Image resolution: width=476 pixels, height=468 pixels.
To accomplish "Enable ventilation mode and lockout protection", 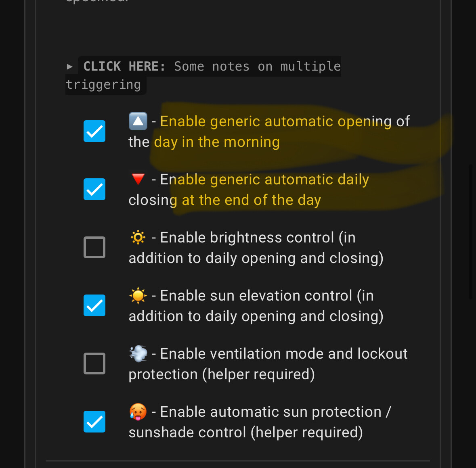I will [x=94, y=363].
